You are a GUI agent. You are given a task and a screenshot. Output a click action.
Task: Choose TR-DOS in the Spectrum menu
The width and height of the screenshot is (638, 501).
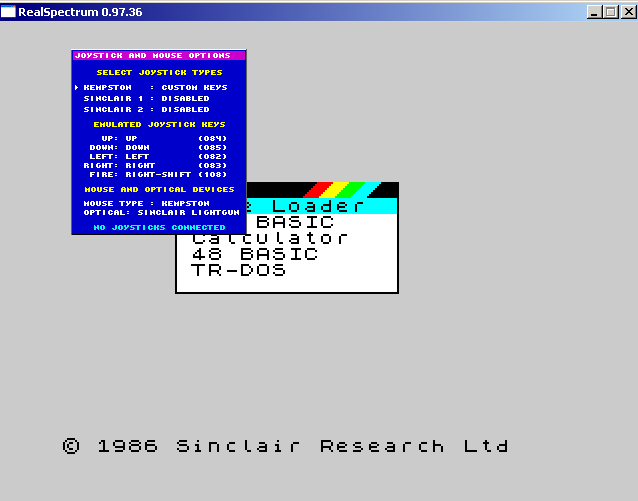point(238,270)
